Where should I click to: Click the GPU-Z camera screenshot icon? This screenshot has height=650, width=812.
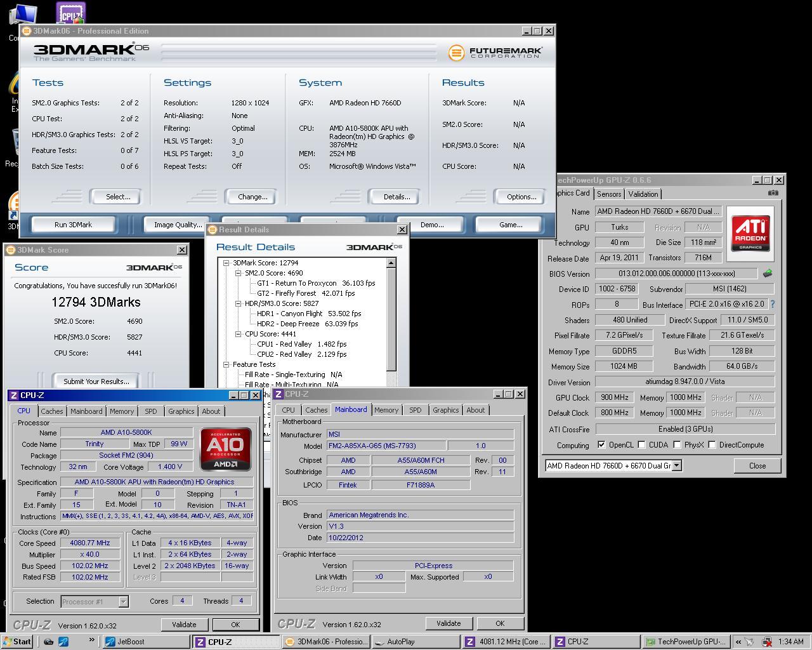click(773, 193)
